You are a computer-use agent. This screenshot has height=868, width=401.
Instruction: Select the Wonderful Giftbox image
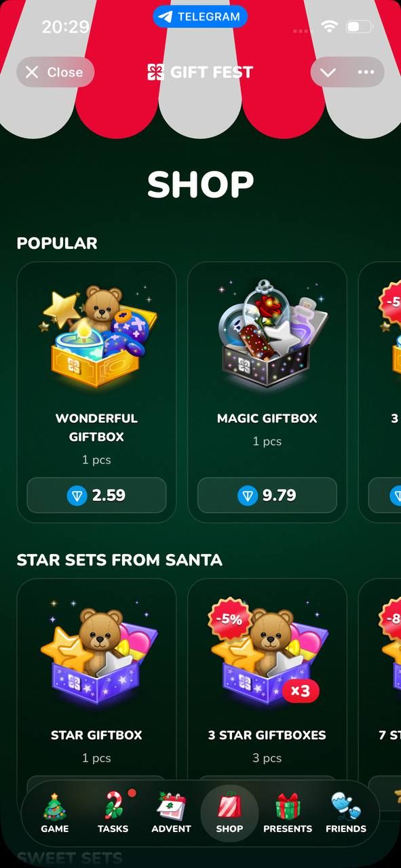pyautogui.click(x=96, y=336)
